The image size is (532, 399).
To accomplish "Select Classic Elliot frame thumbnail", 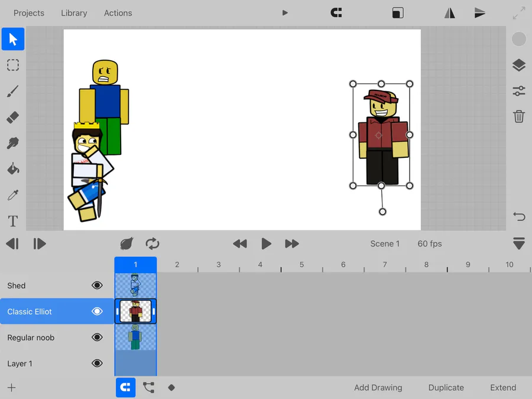I will (x=135, y=311).
